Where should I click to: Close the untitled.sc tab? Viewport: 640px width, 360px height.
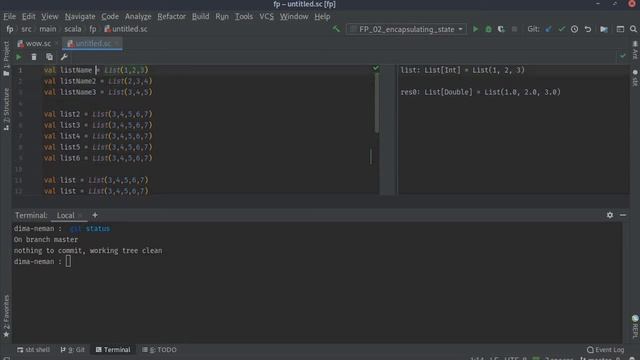click(x=117, y=43)
